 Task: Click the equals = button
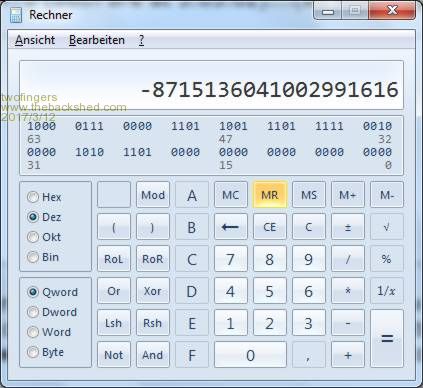click(x=387, y=339)
